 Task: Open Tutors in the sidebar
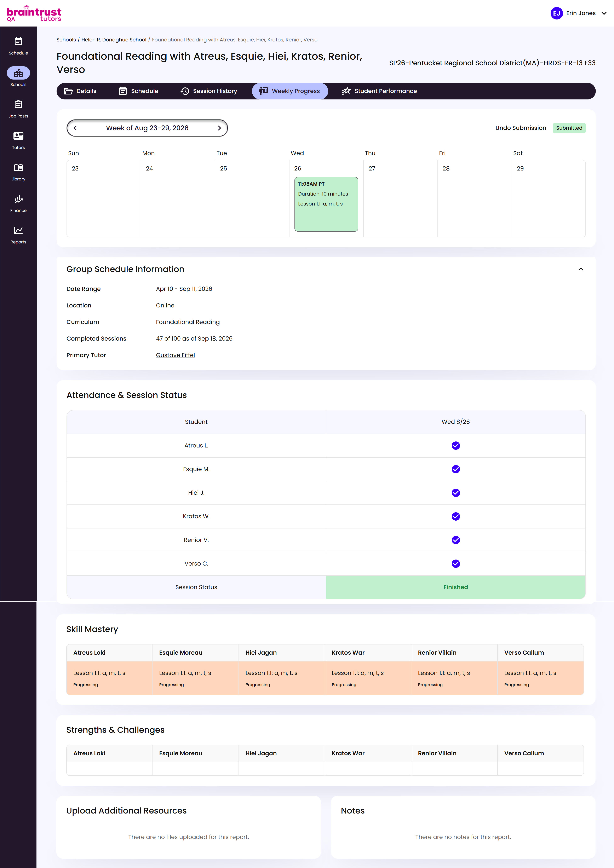coord(18,141)
